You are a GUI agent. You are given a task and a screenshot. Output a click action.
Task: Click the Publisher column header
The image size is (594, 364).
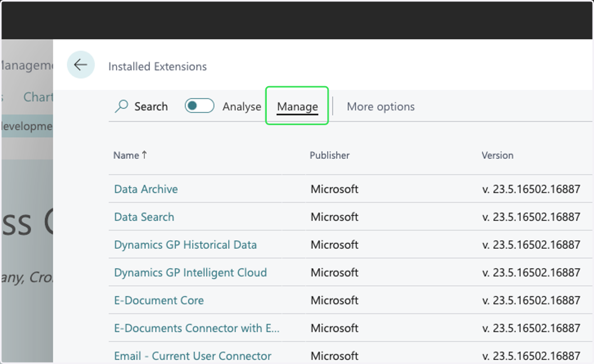coord(330,155)
